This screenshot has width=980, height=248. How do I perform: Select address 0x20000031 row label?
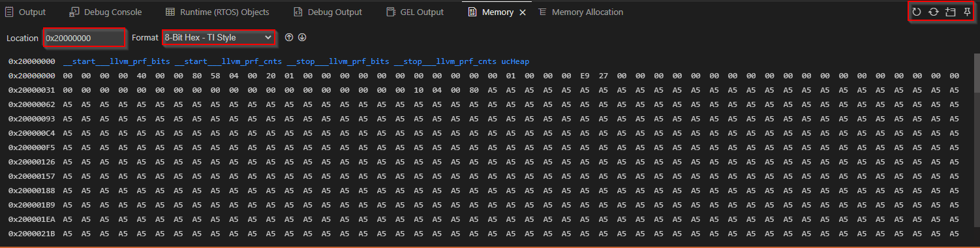(31, 90)
